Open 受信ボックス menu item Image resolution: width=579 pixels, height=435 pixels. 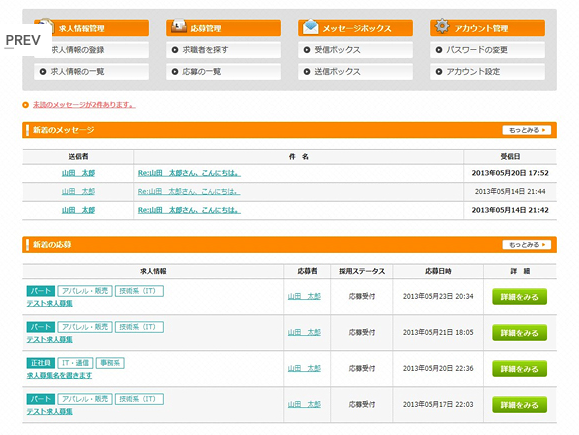coord(355,50)
